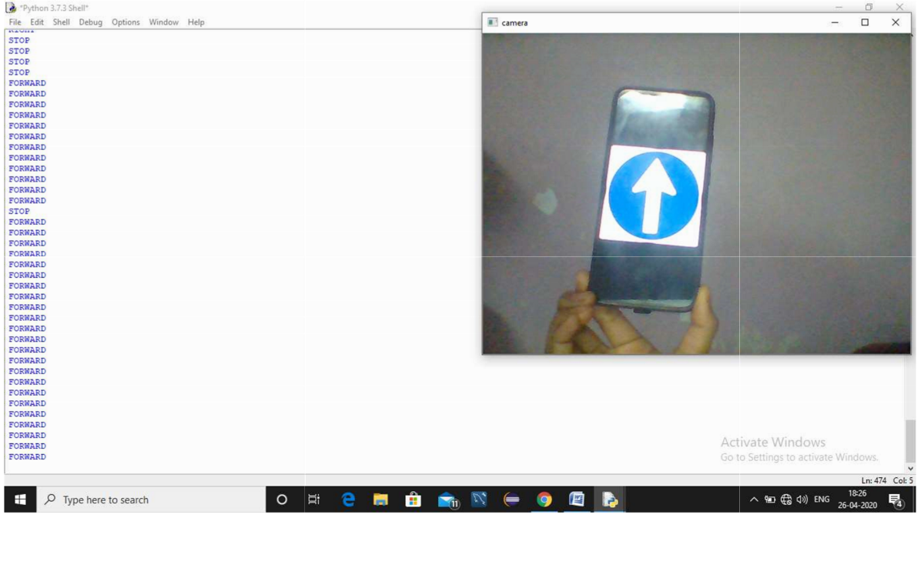Open the File menu
Image resolution: width=924 pixels, height=568 pixels.
(15, 22)
